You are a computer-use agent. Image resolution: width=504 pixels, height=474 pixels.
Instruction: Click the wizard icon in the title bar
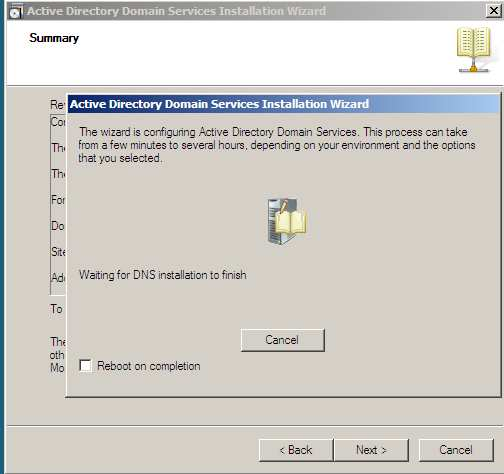tap(15, 12)
